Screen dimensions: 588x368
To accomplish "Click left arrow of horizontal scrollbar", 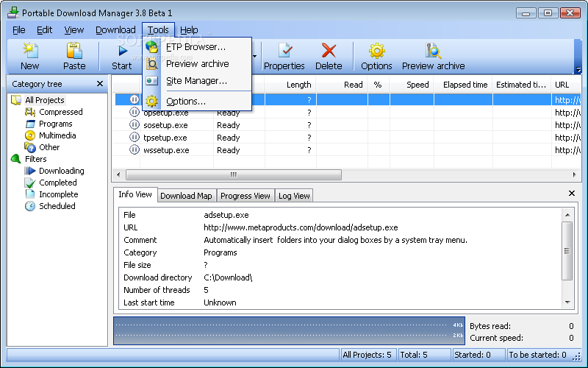I will click(x=118, y=174).
